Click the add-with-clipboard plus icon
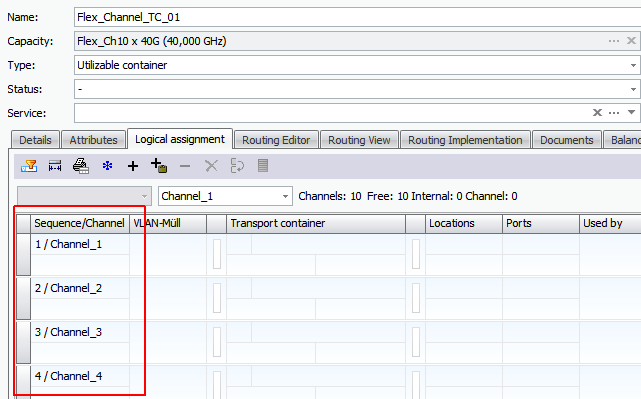This screenshot has height=399, width=641. (x=159, y=166)
